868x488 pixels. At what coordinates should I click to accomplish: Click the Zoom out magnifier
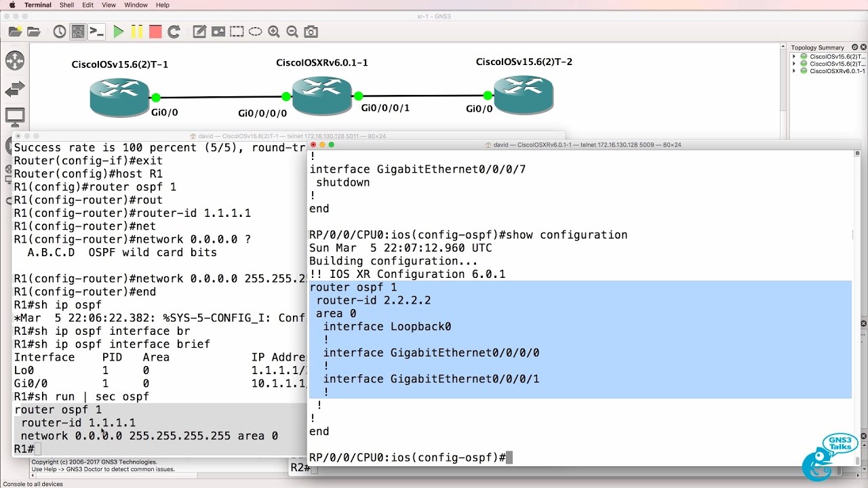(292, 31)
